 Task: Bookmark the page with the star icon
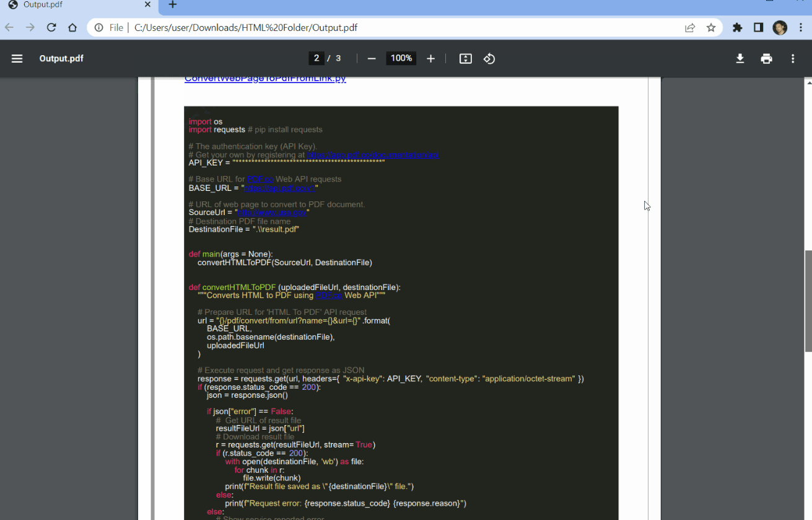coord(711,27)
